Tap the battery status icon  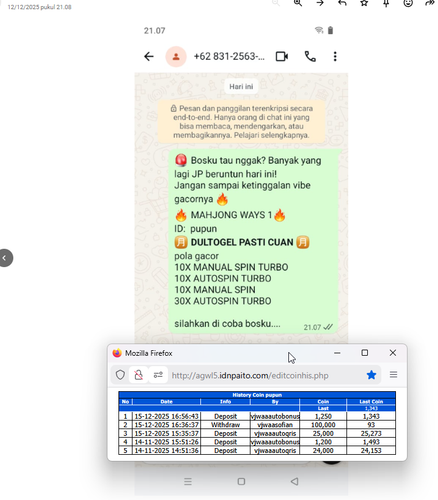330,30
